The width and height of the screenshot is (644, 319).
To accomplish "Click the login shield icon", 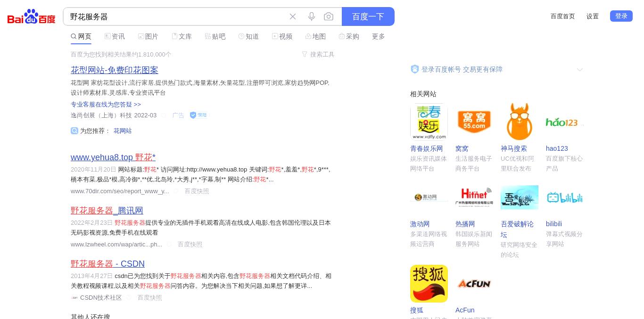I will tap(414, 69).
